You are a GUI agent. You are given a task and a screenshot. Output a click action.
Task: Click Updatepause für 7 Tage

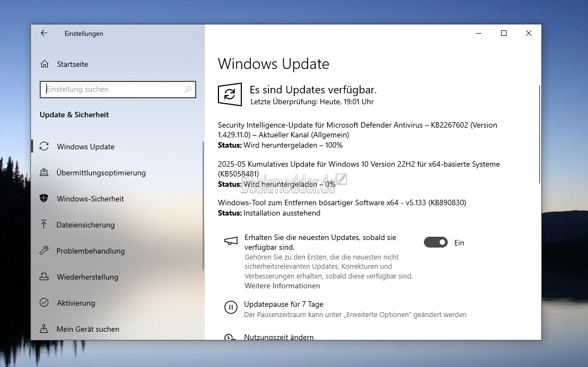click(284, 304)
